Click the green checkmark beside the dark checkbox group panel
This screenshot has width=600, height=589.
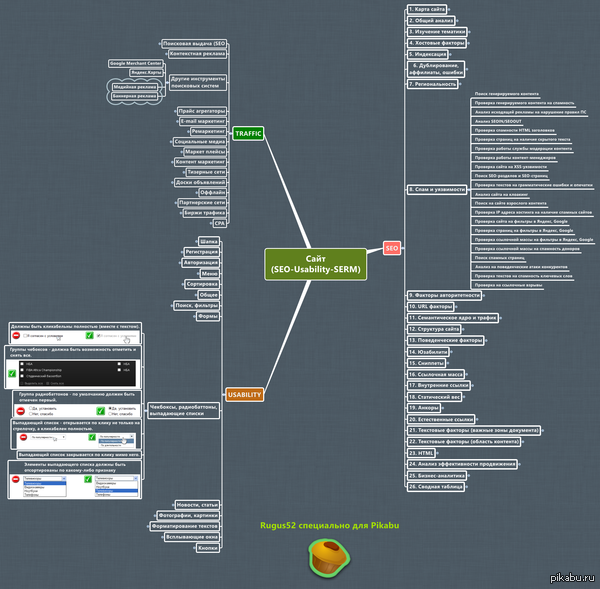[x=13, y=373]
